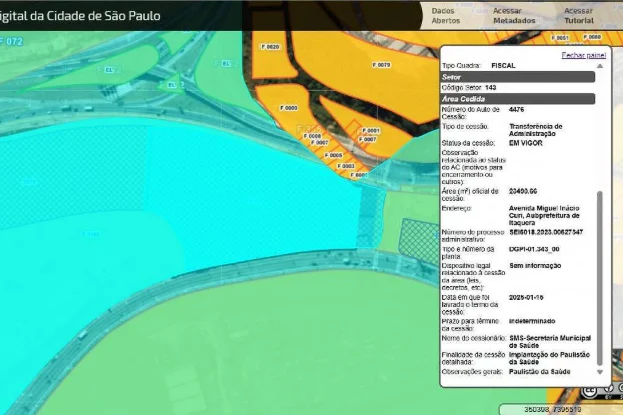The image size is (623, 415).
Task: Click map block label F 0079
Action: coord(381,65)
